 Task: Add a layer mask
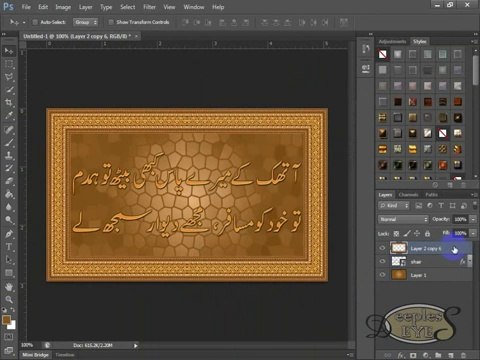(x=413, y=355)
